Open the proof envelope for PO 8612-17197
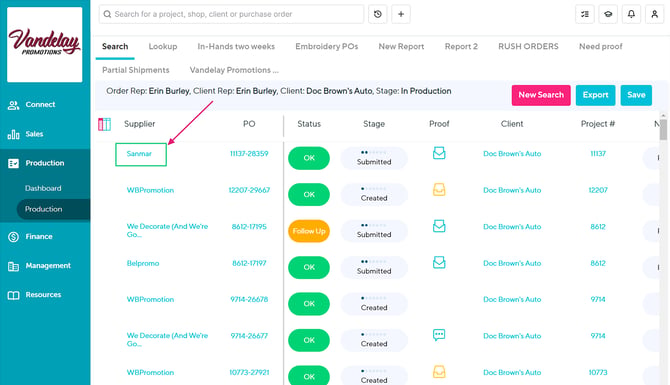The image size is (670, 385). click(439, 262)
